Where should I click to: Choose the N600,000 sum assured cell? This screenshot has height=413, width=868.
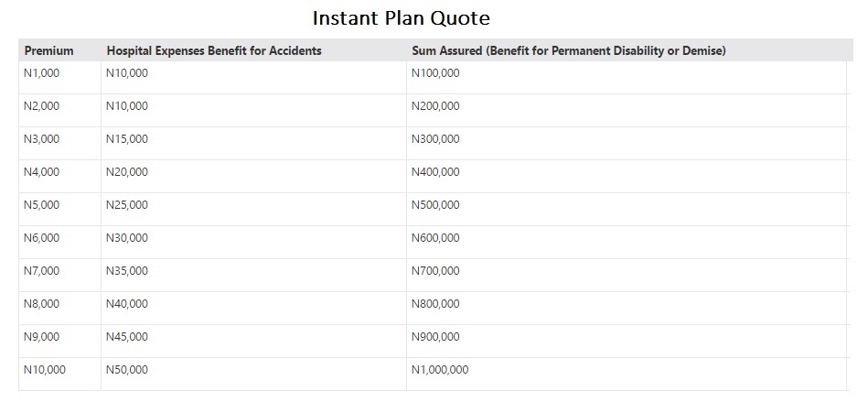pyautogui.click(x=436, y=238)
